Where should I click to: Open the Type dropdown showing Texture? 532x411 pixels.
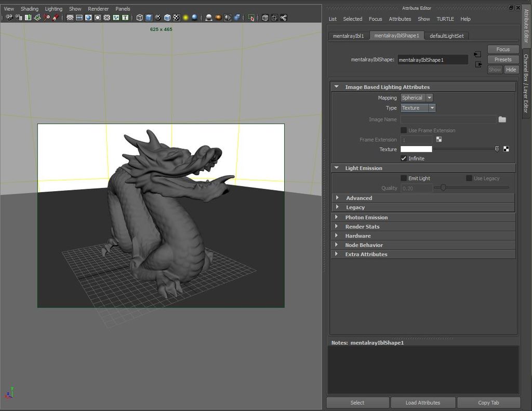pos(418,108)
